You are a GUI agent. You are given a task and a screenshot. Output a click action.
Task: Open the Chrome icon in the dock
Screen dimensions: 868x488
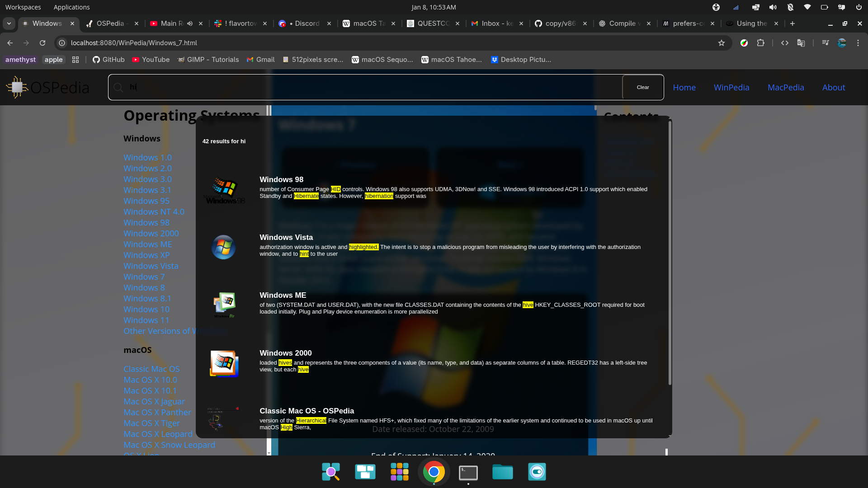(x=434, y=472)
